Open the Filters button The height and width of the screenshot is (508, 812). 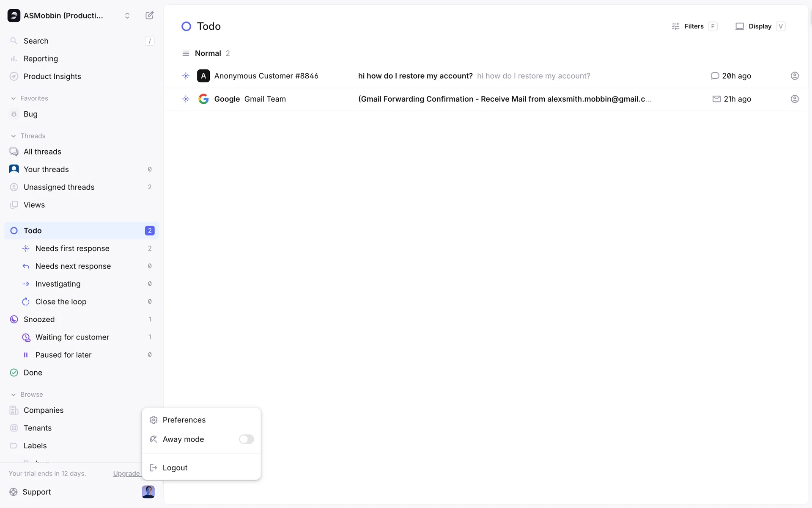tap(694, 26)
